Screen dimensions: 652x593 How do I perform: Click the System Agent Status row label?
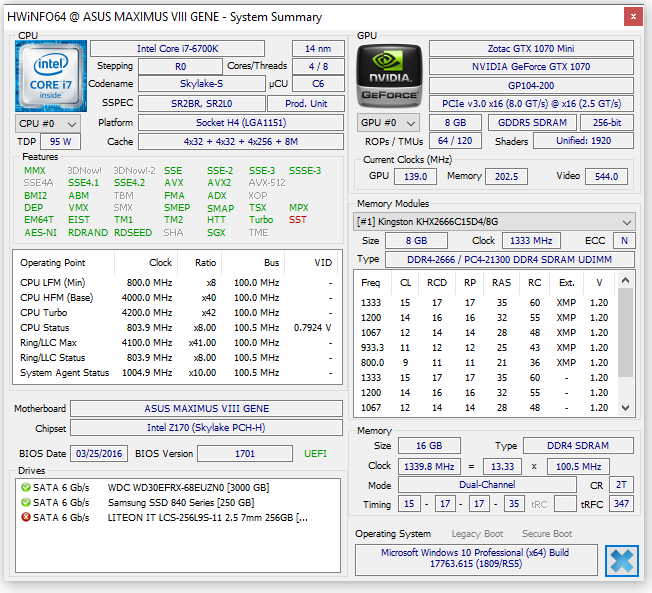click(x=64, y=373)
